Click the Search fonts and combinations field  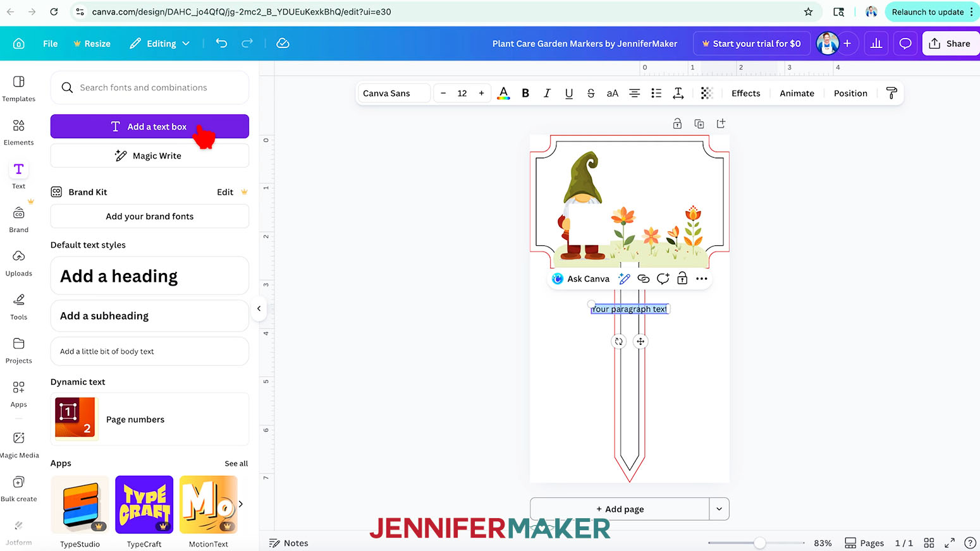[150, 88]
